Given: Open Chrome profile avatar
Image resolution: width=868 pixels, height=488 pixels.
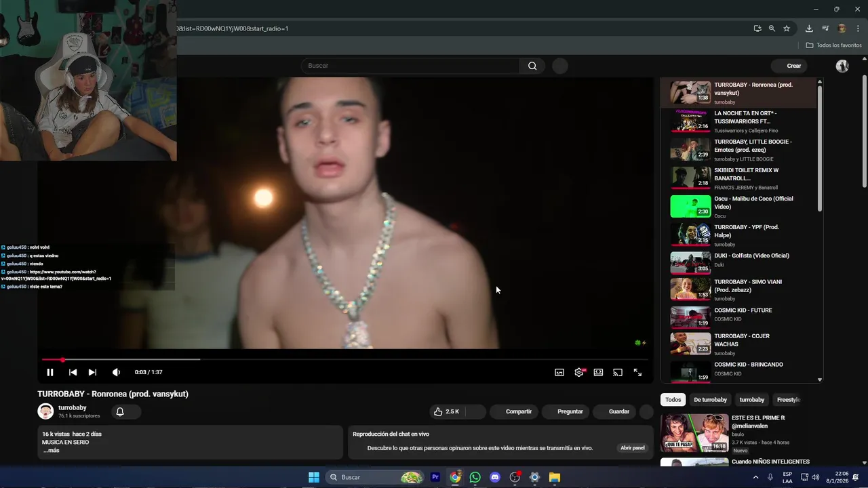Looking at the screenshot, I should coord(842,28).
